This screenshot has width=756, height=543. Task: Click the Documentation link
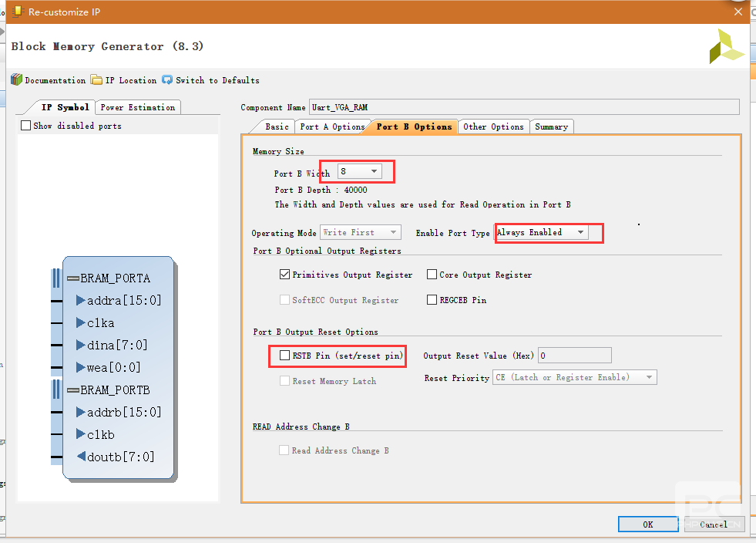pos(55,80)
